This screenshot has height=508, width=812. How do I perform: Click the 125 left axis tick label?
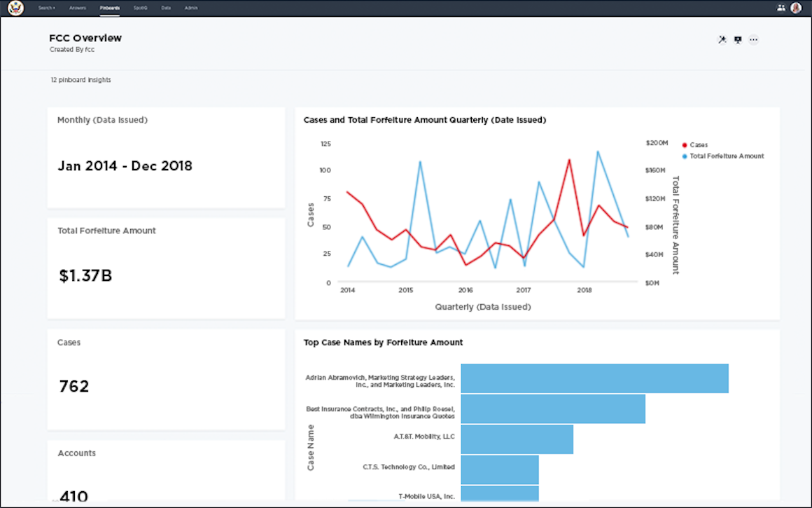coord(325,144)
